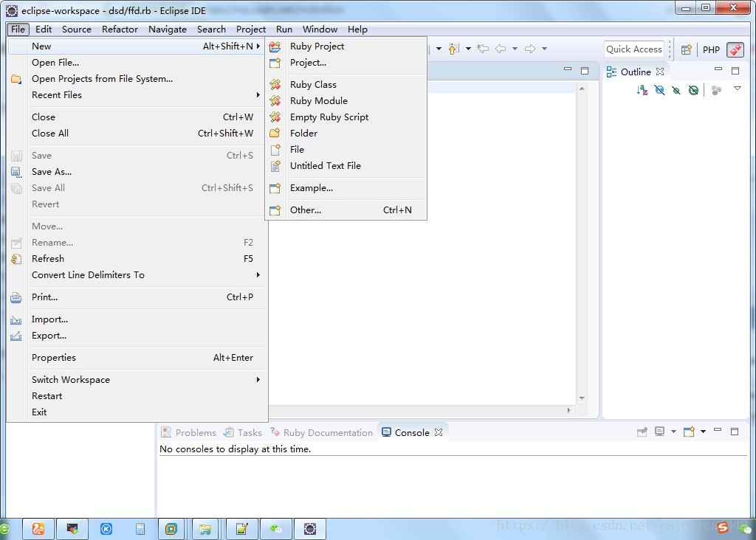Click the Open Console icon

[x=689, y=431]
